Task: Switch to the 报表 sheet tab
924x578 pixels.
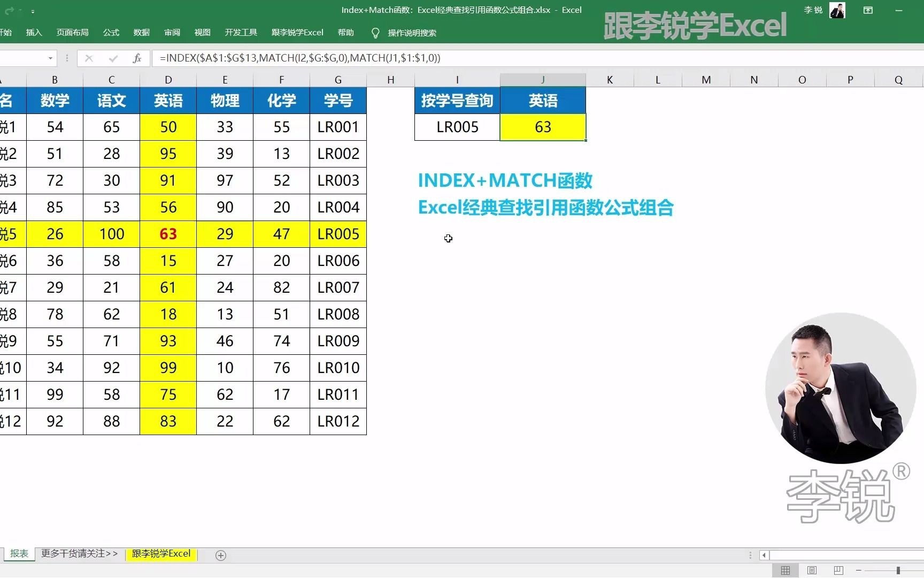Action: tap(19, 554)
